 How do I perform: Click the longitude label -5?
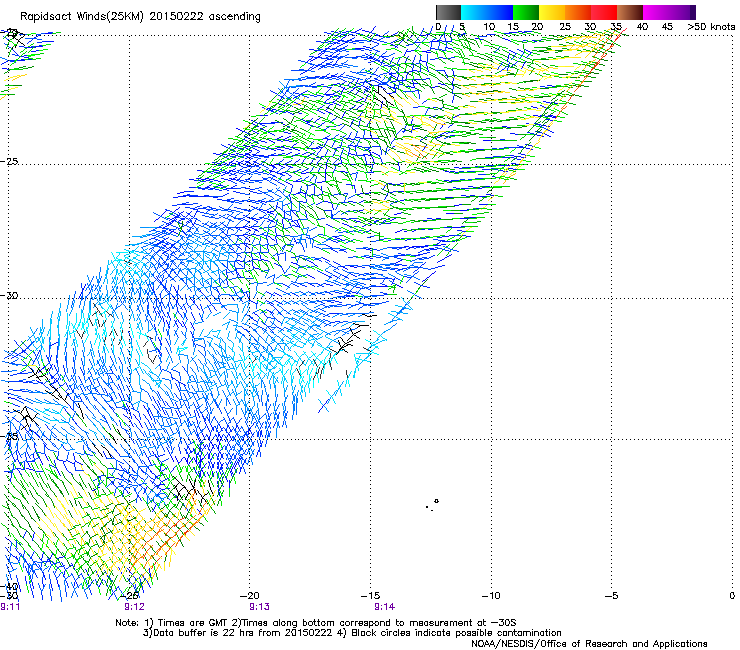tap(611, 596)
